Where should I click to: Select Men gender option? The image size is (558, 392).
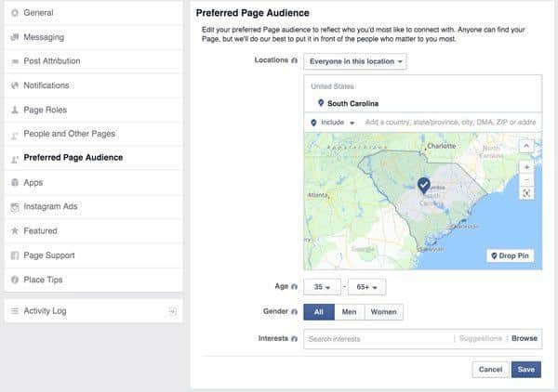pyautogui.click(x=350, y=312)
